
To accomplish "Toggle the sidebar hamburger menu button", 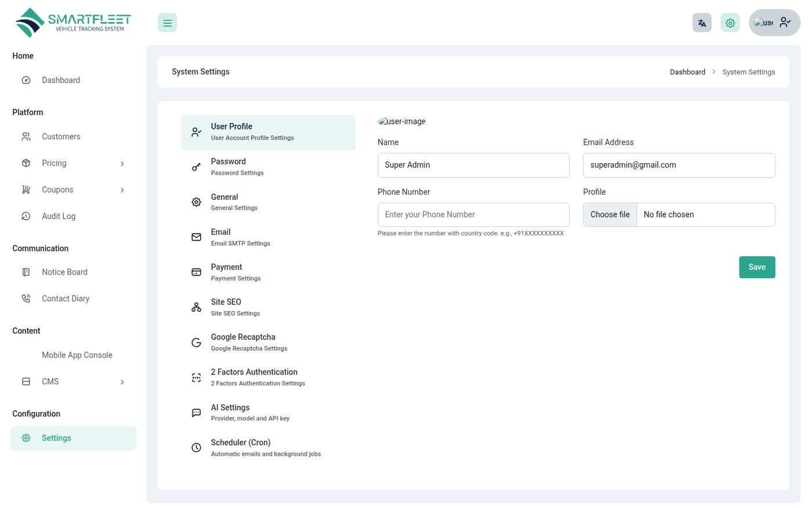I will [x=167, y=23].
